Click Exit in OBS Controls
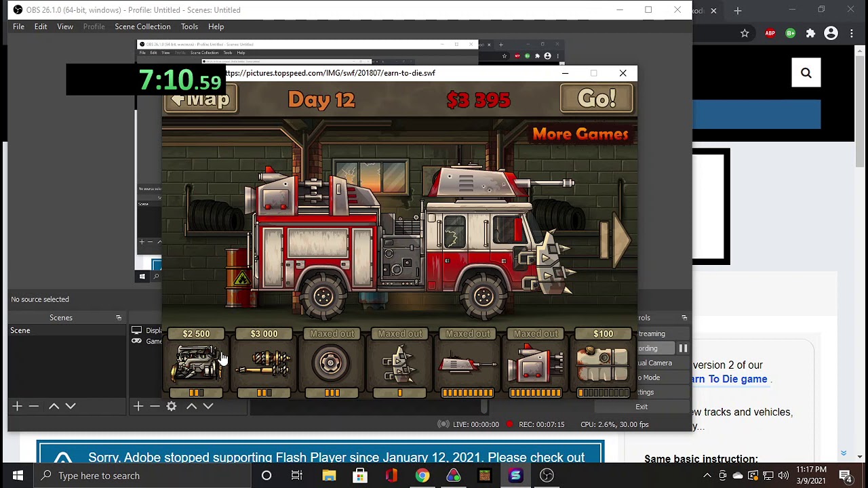Screen dimensions: 868x488 tap(641, 407)
